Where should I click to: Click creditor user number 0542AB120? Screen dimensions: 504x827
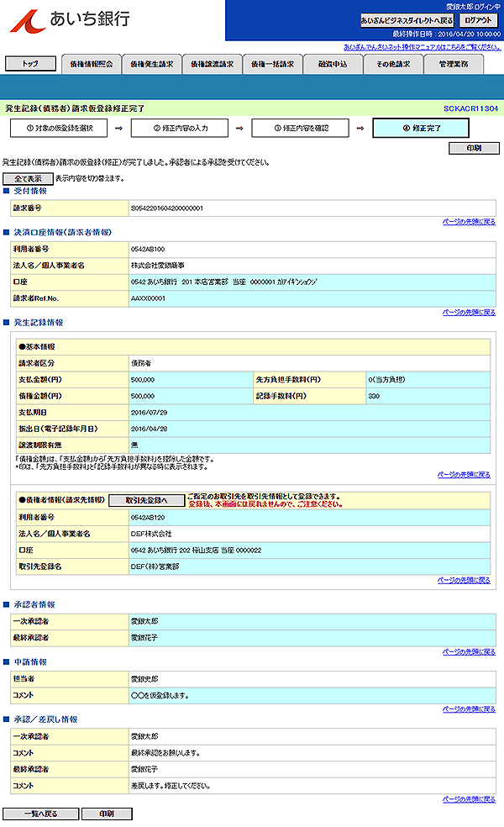click(x=148, y=518)
